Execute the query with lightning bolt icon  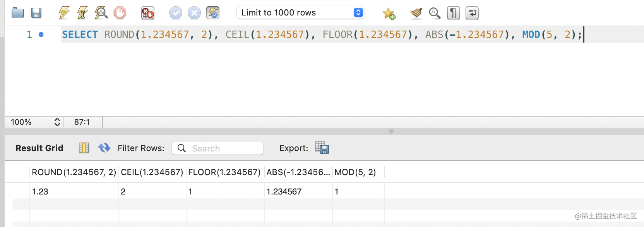click(64, 13)
